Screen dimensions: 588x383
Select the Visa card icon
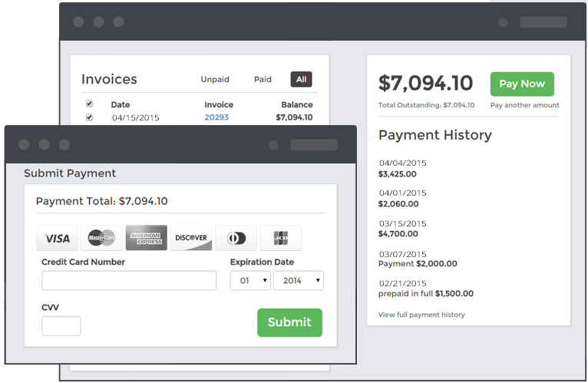click(x=58, y=238)
